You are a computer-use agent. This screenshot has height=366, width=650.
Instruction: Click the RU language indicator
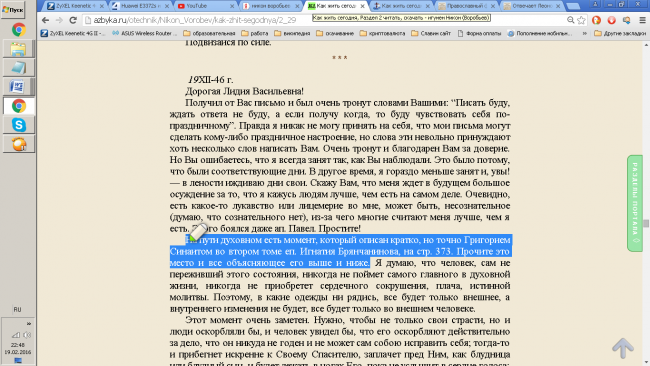click(17, 310)
